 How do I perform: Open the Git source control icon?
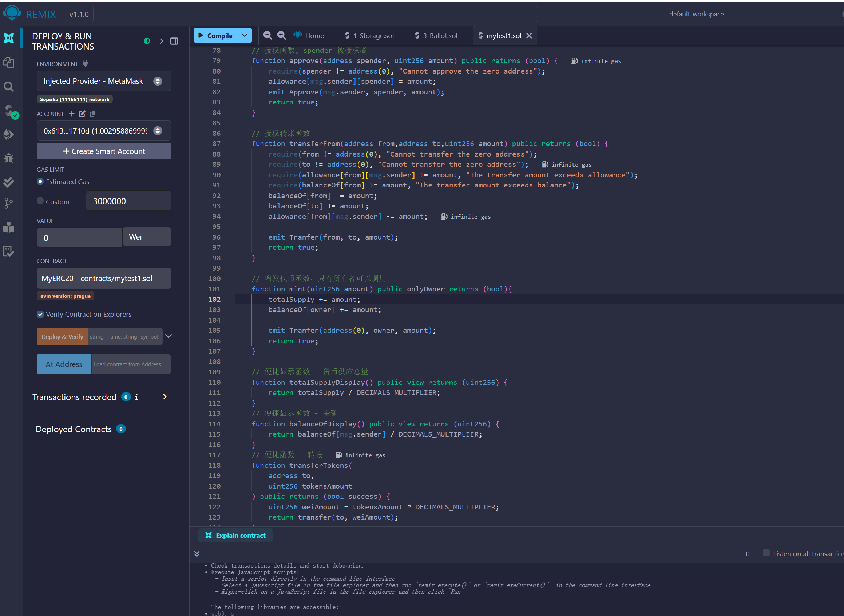click(9, 203)
